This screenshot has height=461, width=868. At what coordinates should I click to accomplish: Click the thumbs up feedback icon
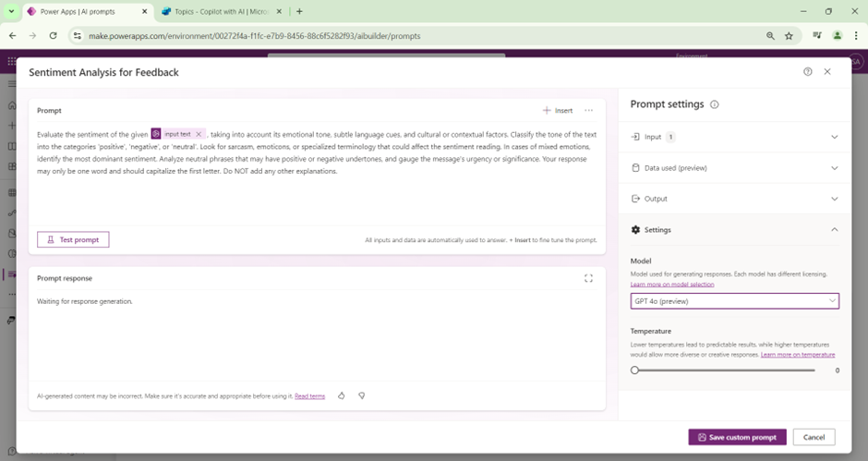[342, 395]
